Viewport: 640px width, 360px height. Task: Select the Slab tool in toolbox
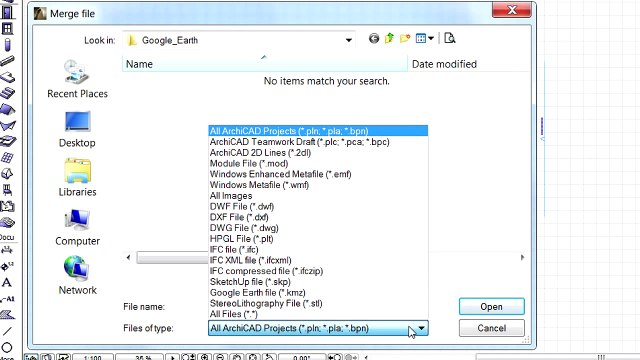7,77
